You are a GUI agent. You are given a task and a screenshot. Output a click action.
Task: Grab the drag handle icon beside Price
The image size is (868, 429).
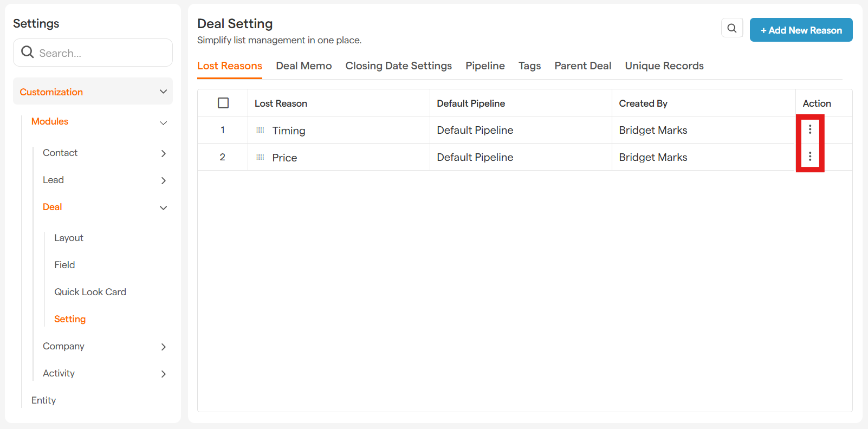point(260,157)
